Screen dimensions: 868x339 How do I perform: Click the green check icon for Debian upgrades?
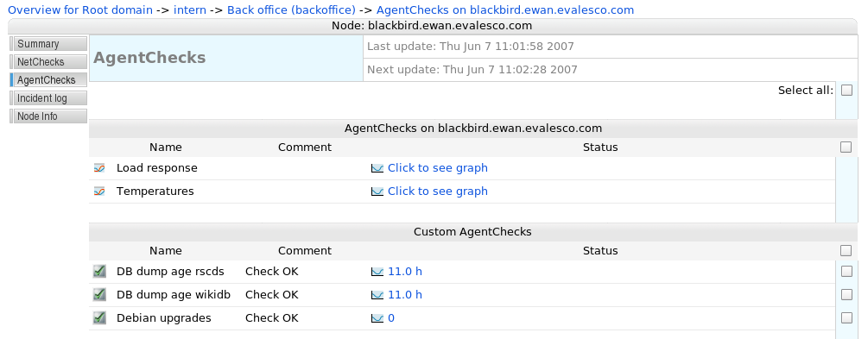tap(99, 317)
